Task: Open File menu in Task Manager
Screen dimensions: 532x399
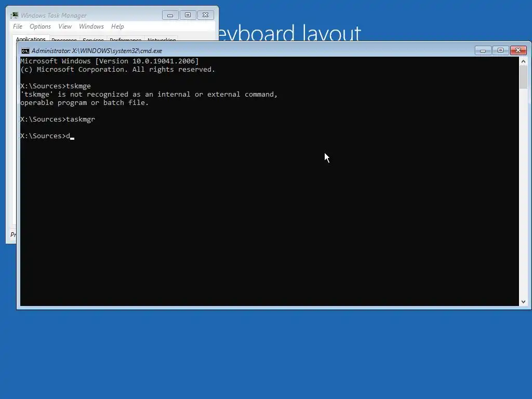Action: (x=18, y=26)
